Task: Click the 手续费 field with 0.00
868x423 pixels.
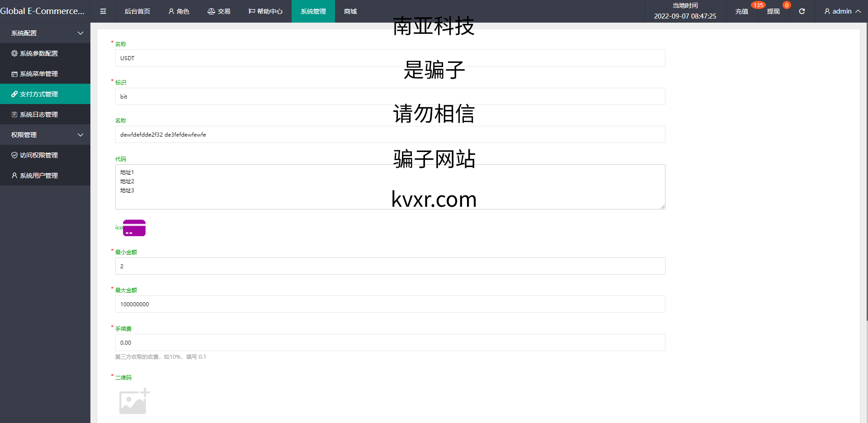Action: click(x=390, y=342)
